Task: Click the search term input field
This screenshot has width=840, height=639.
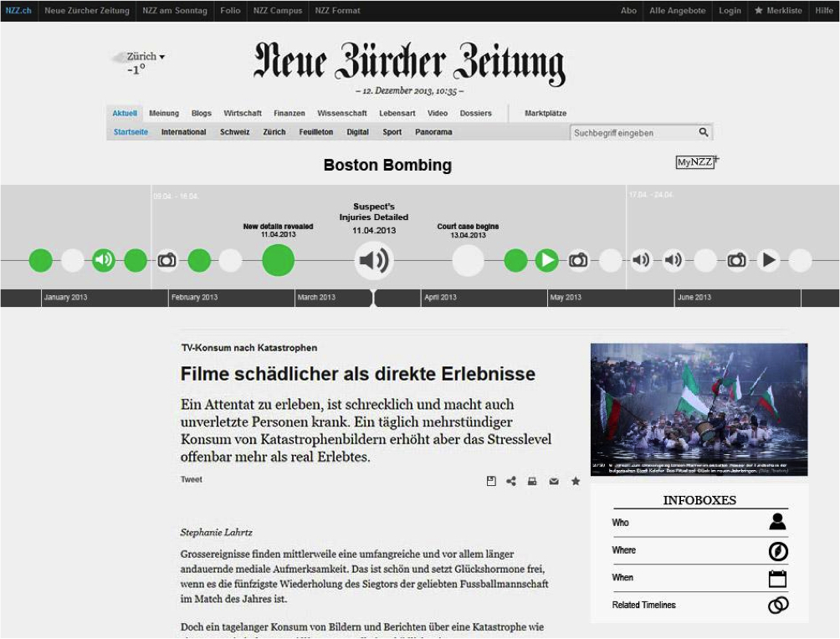Action: pos(634,133)
